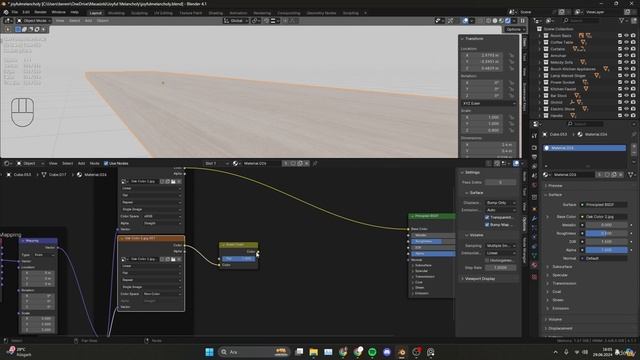Click the Windows Start button
640x360 pixels.
209,352
